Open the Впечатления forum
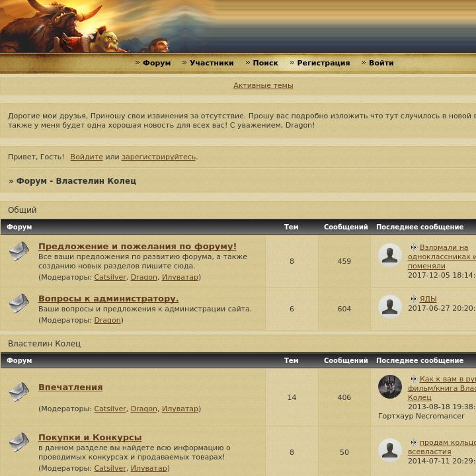This screenshot has width=476, height=476. 71,387
